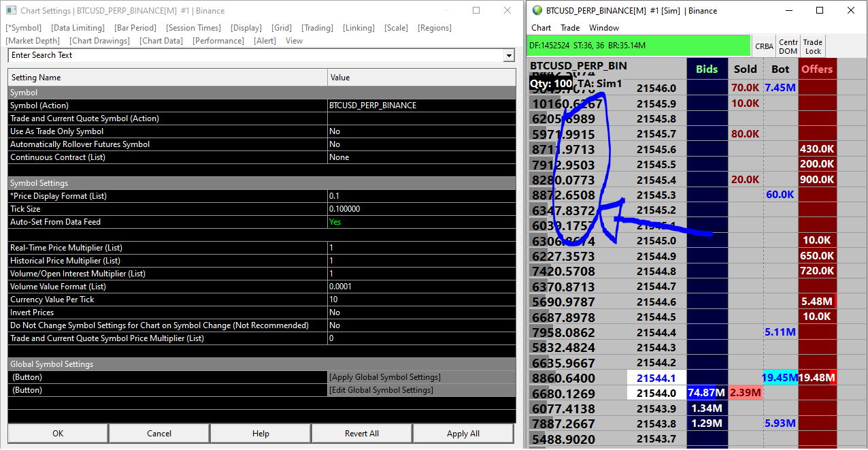The width and height of the screenshot is (868, 450).
Task: Click the 74.87M bid cell
Action: coord(707,393)
